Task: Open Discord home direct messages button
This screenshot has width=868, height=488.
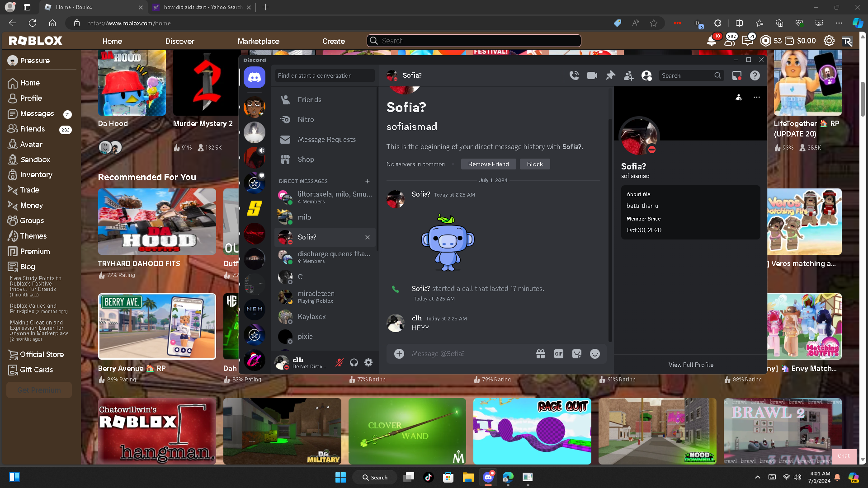Action: (255, 78)
